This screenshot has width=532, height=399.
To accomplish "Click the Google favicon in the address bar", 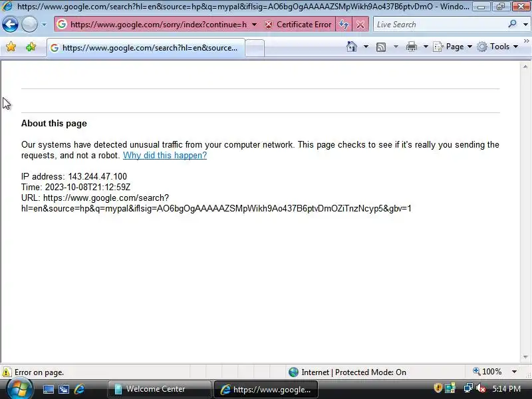I will click(61, 25).
